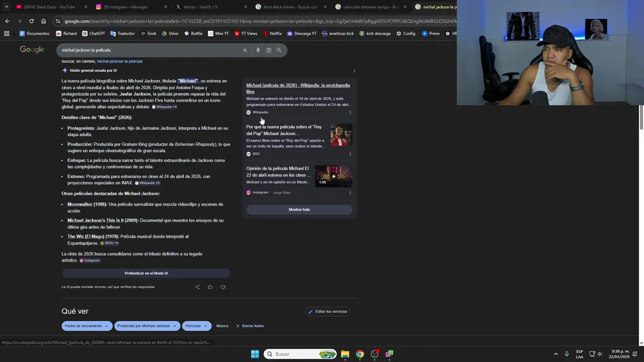Give thumbs up to AI overview

[210, 287]
